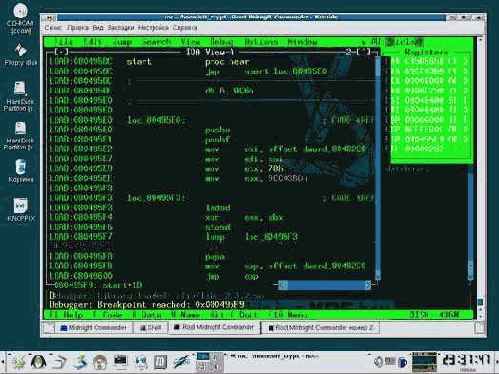Click F1 Help in the IDA status bar
This screenshot has width=499, height=374.
(x=67, y=315)
